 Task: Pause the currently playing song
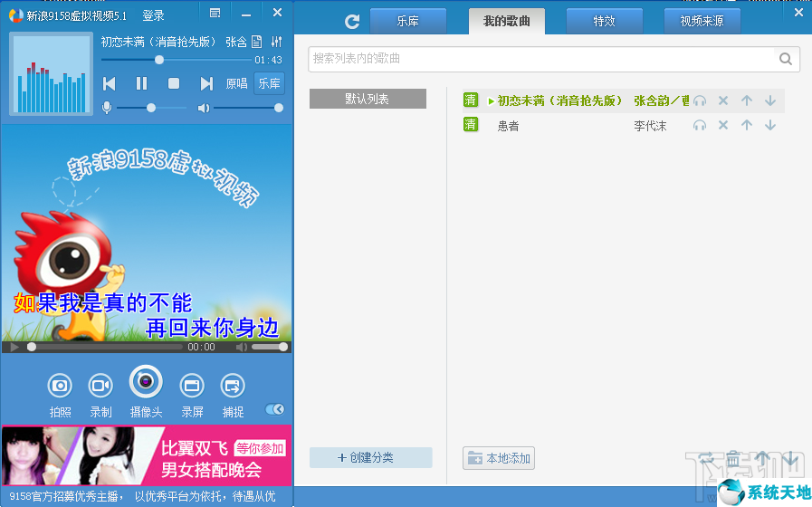click(x=141, y=83)
